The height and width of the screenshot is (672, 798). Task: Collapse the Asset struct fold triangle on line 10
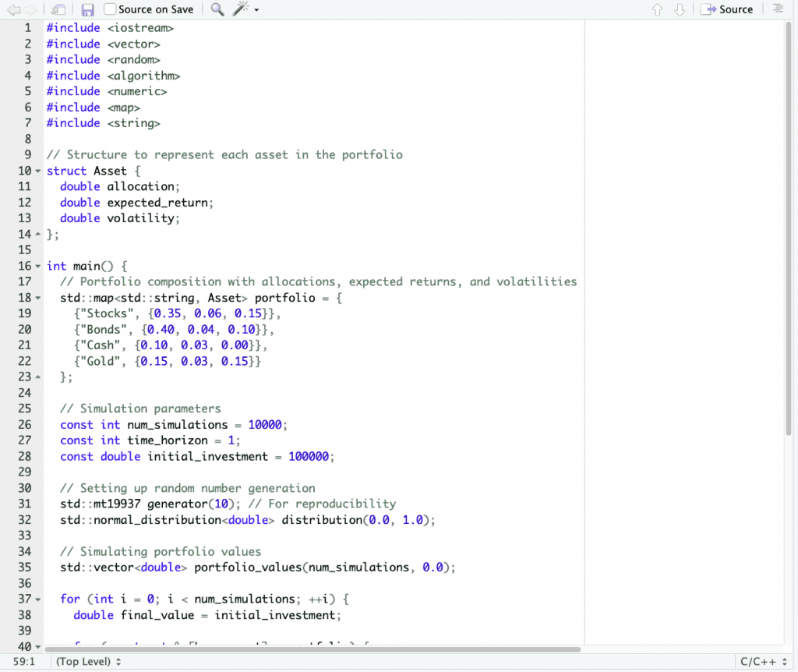38,170
